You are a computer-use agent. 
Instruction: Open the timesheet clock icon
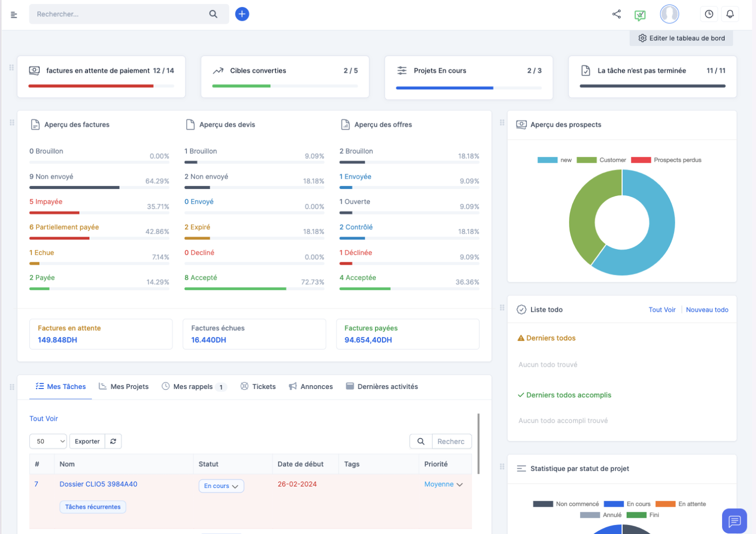click(709, 14)
